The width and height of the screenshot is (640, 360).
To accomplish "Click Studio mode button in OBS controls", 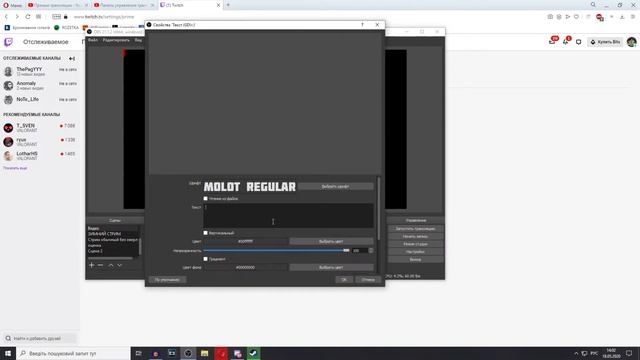I will click(x=416, y=244).
